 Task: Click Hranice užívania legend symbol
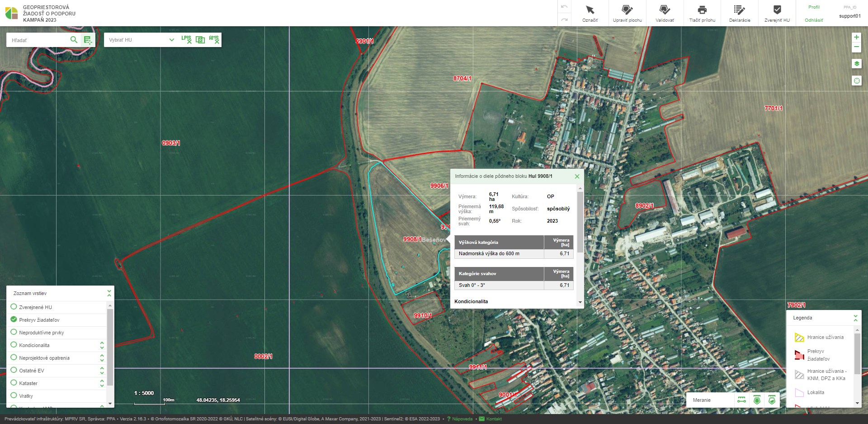coord(799,338)
